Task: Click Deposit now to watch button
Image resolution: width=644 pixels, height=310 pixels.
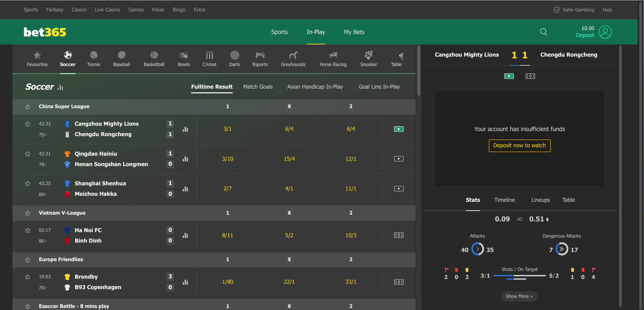Action: click(x=520, y=146)
